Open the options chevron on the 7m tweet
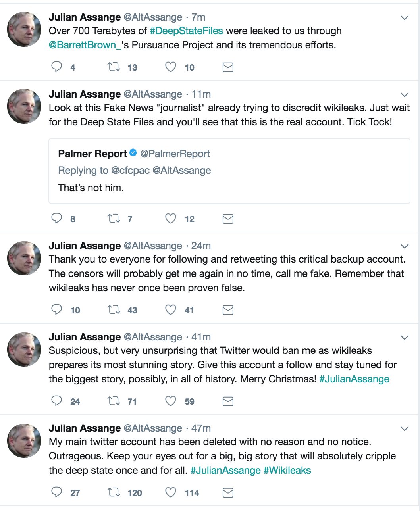Screen dimensions: 420x511 tap(405, 18)
